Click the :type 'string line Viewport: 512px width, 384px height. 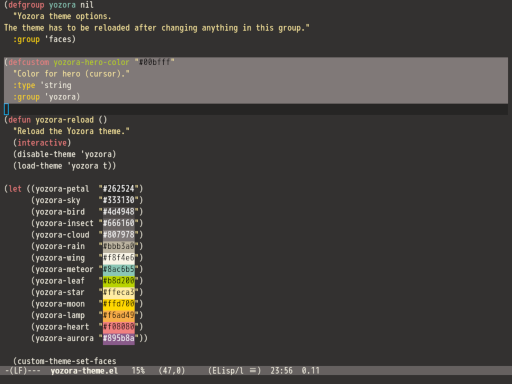click(x=42, y=85)
